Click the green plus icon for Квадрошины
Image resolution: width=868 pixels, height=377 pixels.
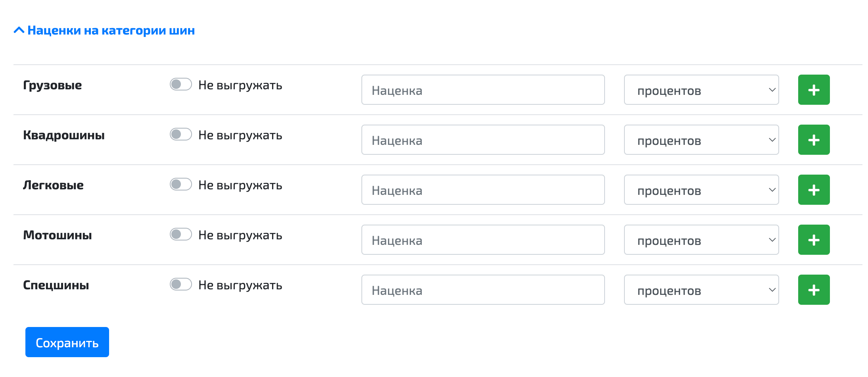pyautogui.click(x=813, y=140)
